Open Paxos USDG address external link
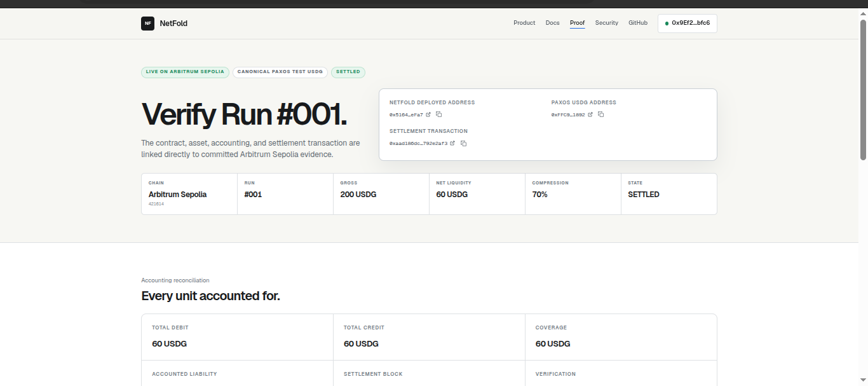868x386 pixels. 590,114
